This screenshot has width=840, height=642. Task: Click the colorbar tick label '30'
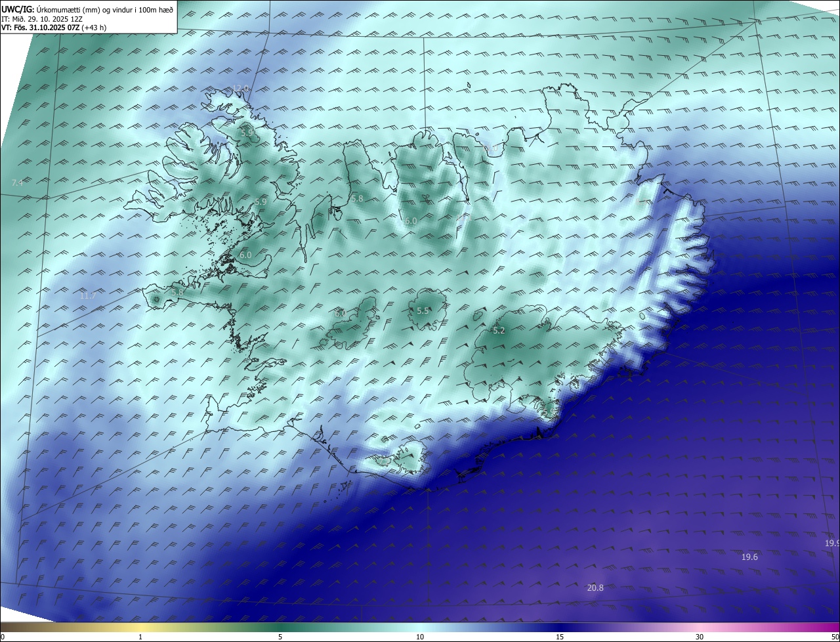pos(700,637)
